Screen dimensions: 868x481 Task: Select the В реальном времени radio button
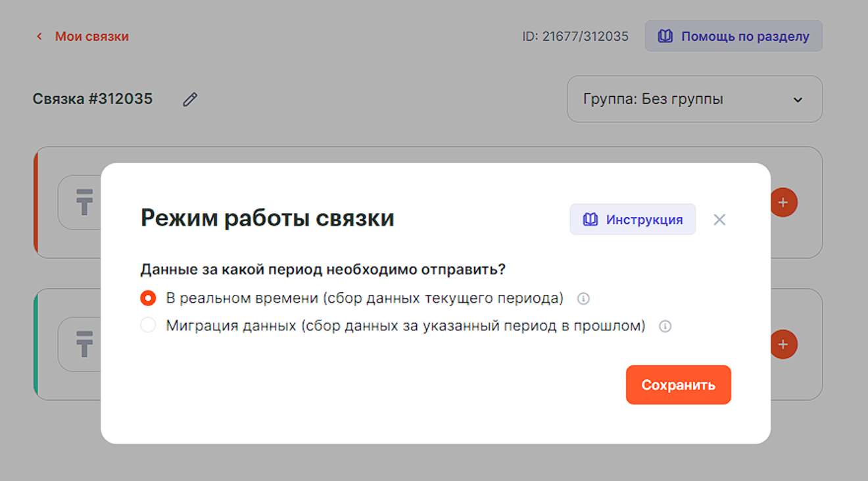[148, 299]
